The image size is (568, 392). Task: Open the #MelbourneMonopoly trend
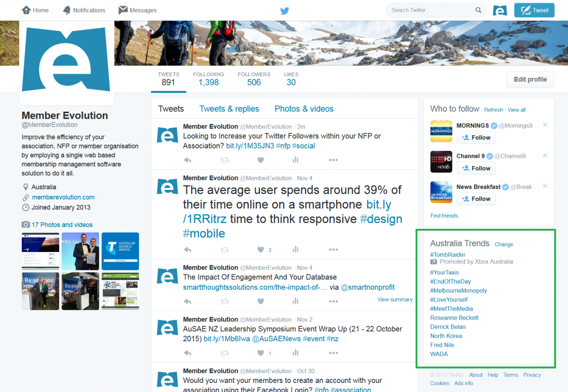(459, 291)
